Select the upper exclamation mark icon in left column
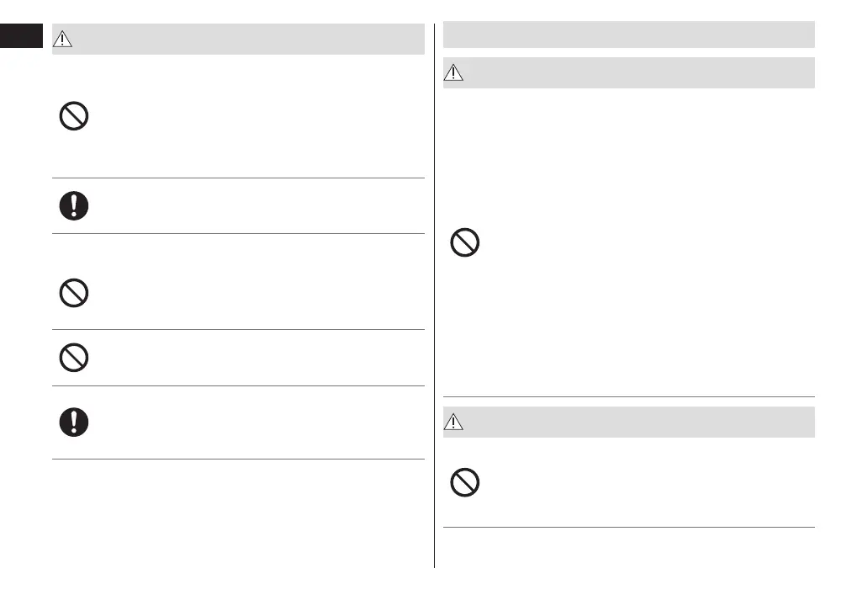868x611 pixels. tap(74, 205)
